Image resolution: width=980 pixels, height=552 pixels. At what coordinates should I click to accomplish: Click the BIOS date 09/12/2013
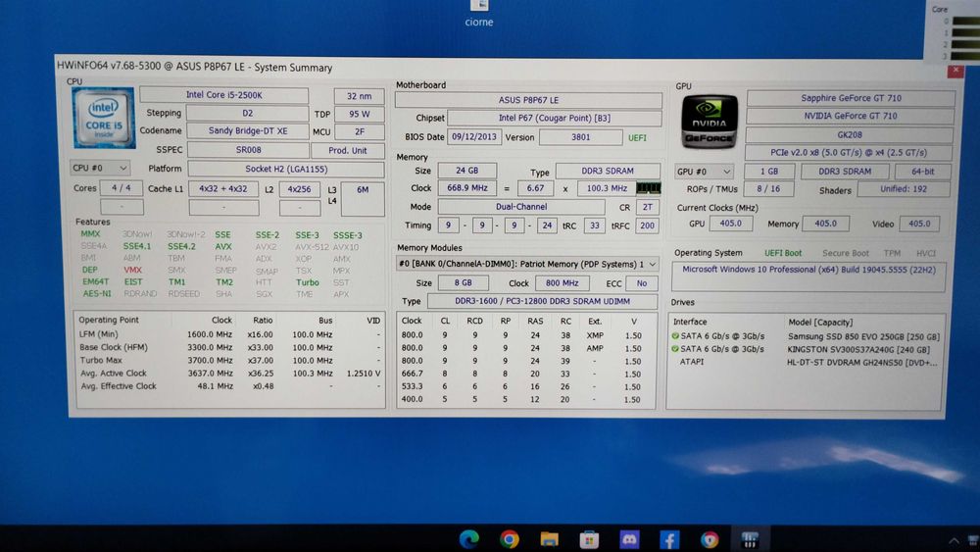473,137
